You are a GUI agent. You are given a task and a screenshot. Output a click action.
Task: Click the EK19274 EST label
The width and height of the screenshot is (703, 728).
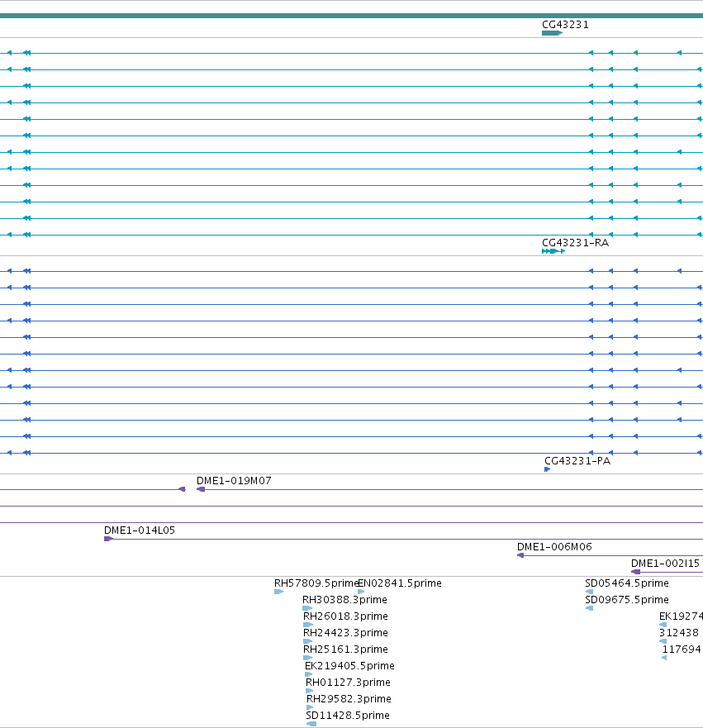(681, 616)
